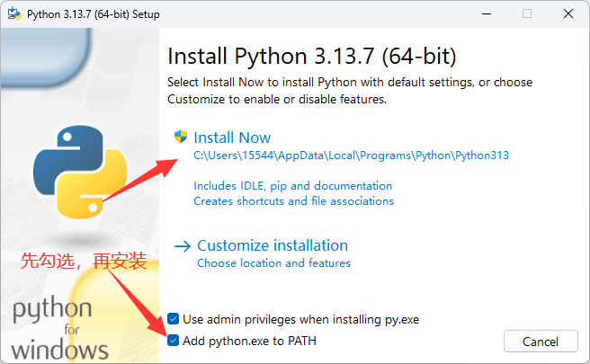Open the Customize installation option
The image size is (590, 364).
[x=272, y=245]
